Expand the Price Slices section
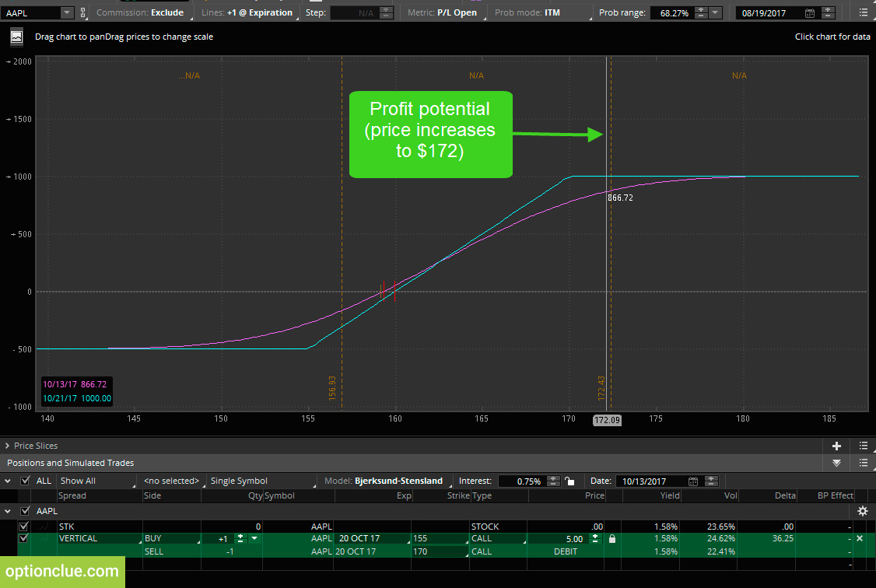876x588 pixels. click(x=7, y=446)
